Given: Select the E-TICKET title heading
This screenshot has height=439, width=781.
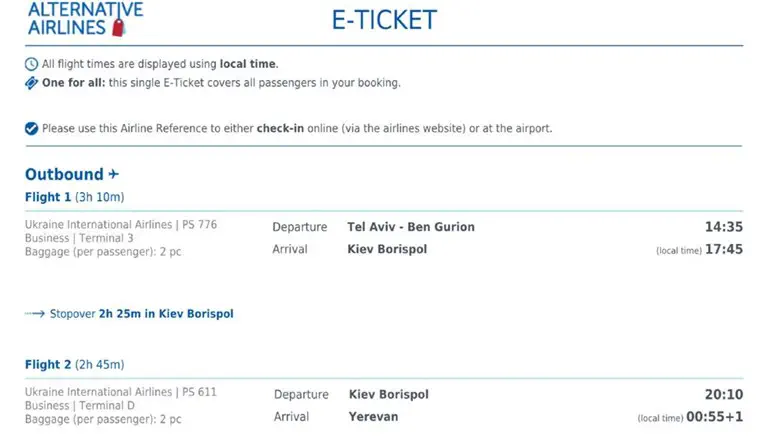Looking at the screenshot, I should pyautogui.click(x=384, y=20).
